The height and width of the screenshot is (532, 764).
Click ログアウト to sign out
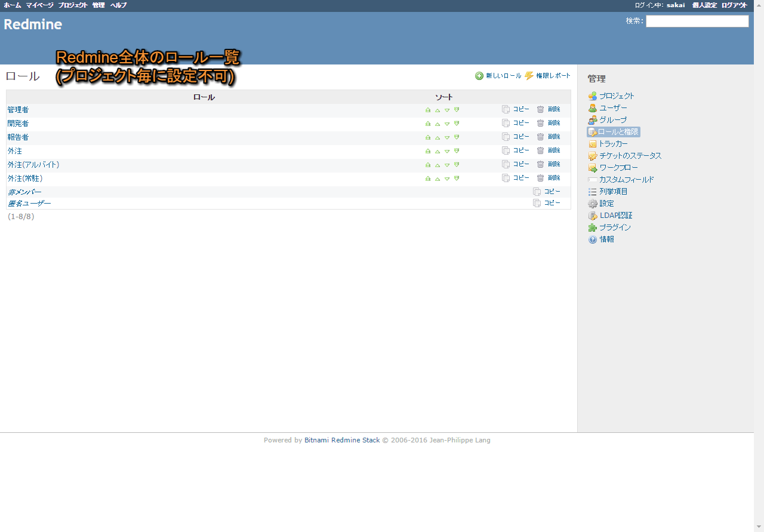click(x=734, y=5)
